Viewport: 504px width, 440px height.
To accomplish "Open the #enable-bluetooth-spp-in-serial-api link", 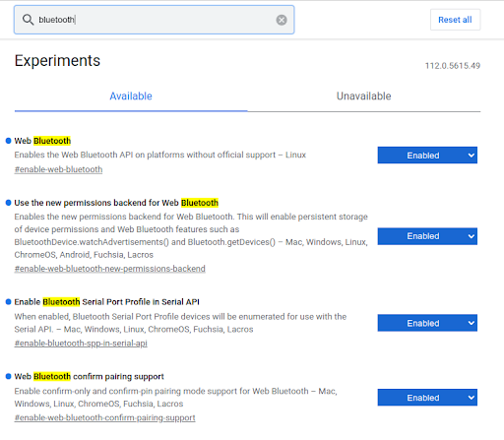I will (81, 344).
